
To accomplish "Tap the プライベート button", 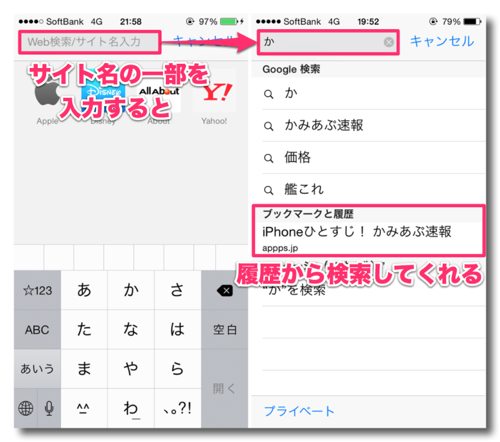I will 299,411.
